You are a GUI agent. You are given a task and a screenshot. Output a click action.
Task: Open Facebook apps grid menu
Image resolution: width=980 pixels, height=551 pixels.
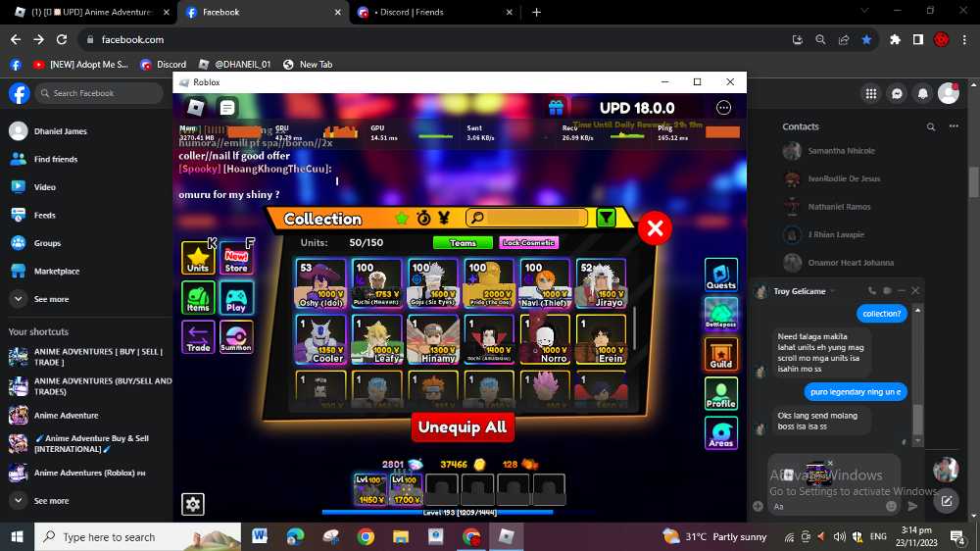coord(870,93)
